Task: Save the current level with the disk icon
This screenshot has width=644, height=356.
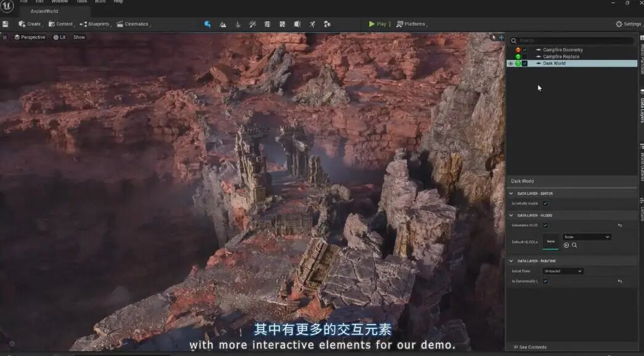Action: [6, 24]
